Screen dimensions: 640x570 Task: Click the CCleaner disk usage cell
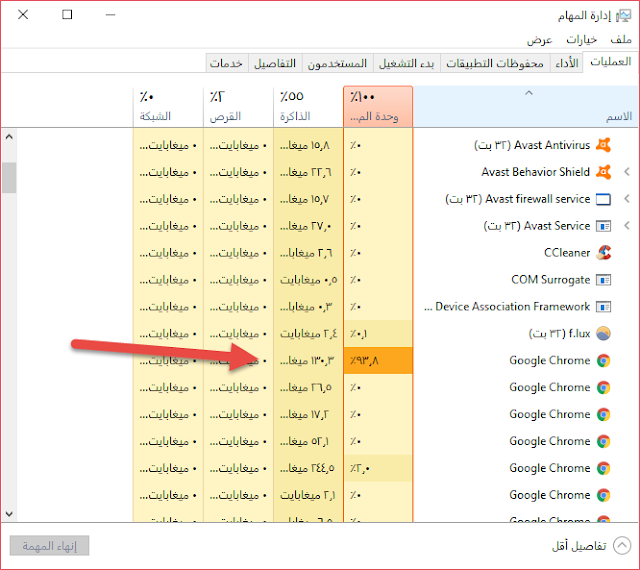[238, 253]
